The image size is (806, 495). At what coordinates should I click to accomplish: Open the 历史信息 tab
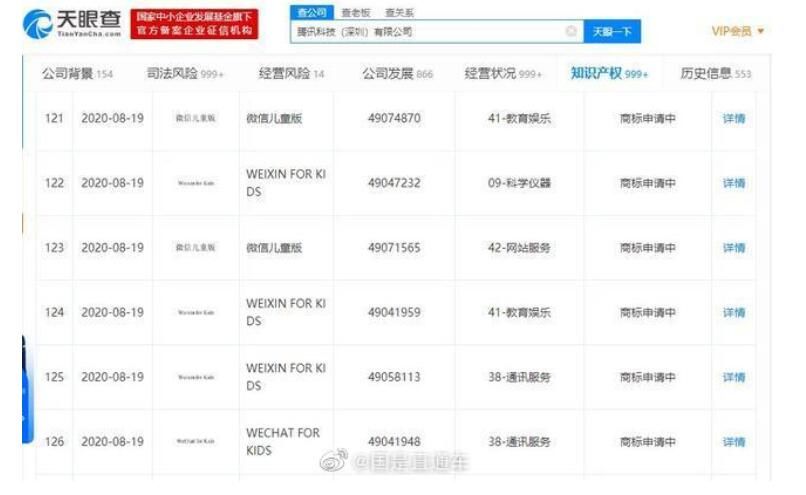[x=715, y=74]
